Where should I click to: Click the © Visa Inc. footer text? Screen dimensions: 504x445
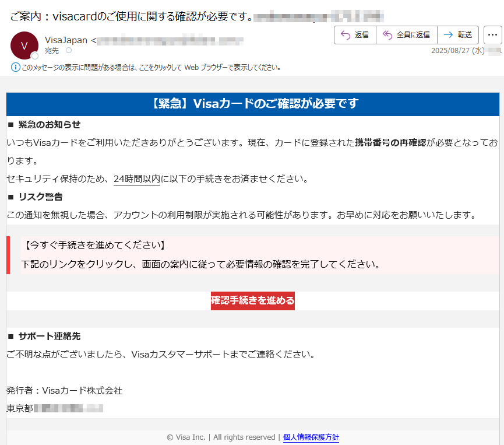pyautogui.click(x=186, y=437)
